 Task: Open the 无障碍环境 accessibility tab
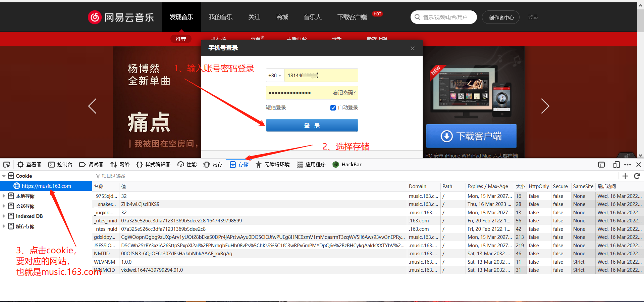[x=273, y=165]
